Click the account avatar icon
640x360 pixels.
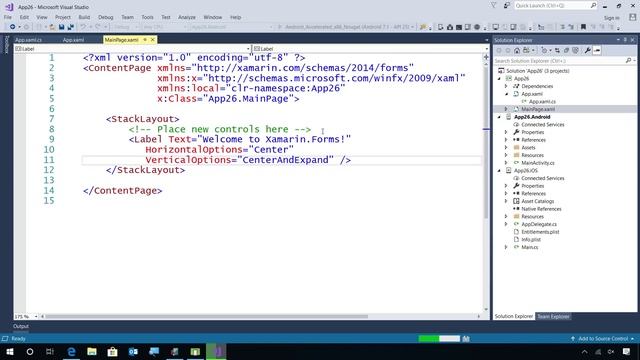[632, 17]
